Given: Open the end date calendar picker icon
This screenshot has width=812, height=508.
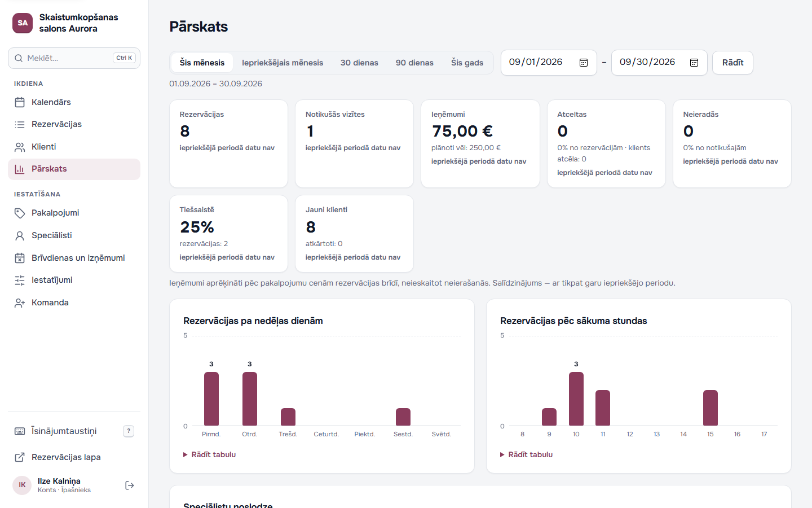Looking at the screenshot, I should [x=694, y=63].
